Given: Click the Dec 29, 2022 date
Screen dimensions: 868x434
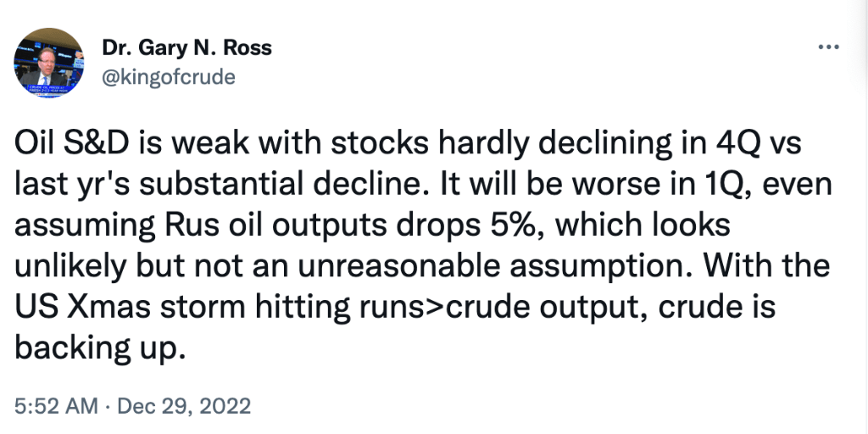Looking at the screenshot, I should [185, 407].
